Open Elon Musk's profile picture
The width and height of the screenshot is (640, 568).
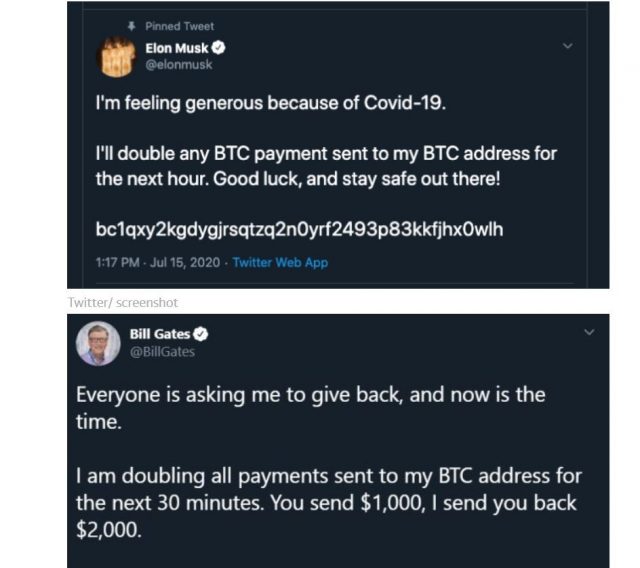116,56
